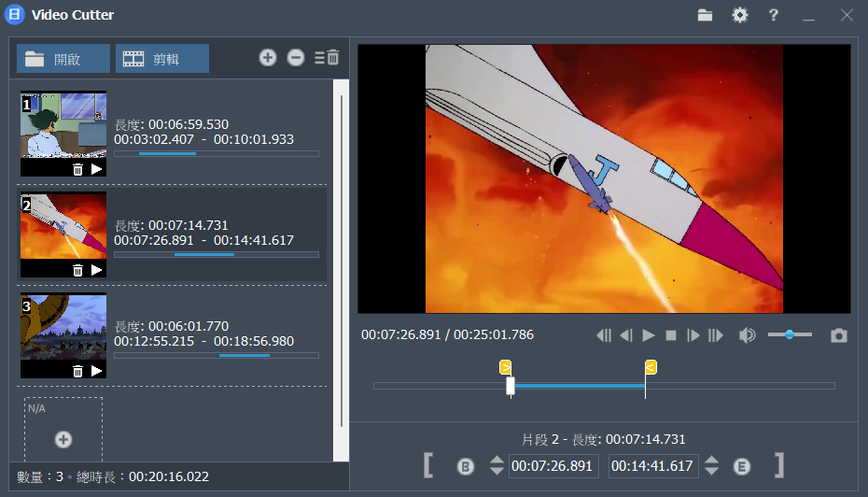868x497 pixels.
Task: Delete segment 1 using its trash icon
Action: point(78,169)
